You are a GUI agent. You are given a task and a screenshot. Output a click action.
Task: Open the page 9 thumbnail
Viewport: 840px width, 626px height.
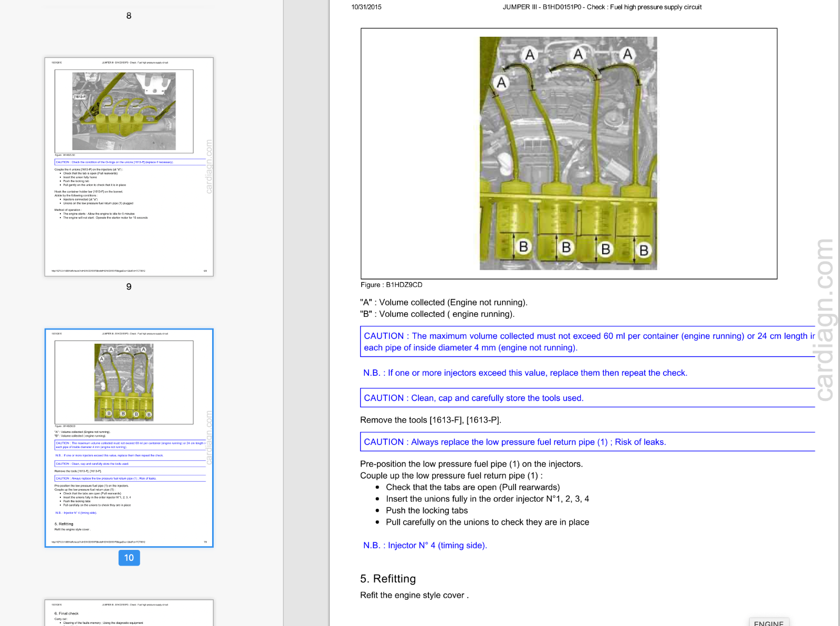[x=129, y=166]
